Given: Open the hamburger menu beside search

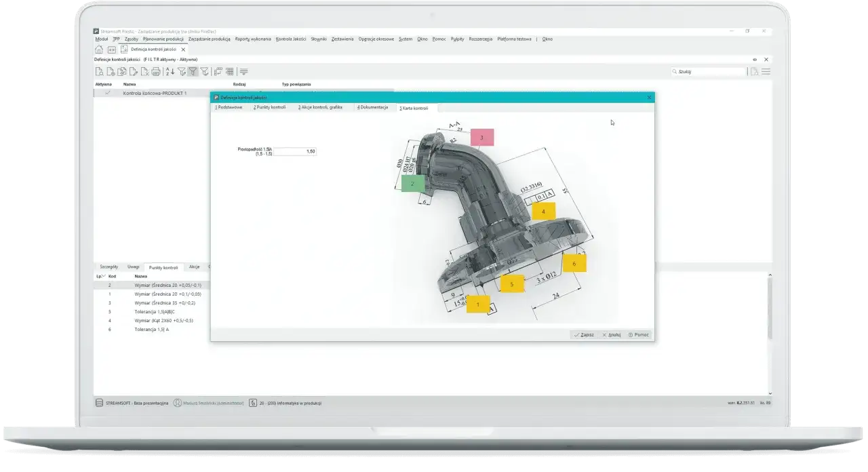Looking at the screenshot, I should 766,71.
